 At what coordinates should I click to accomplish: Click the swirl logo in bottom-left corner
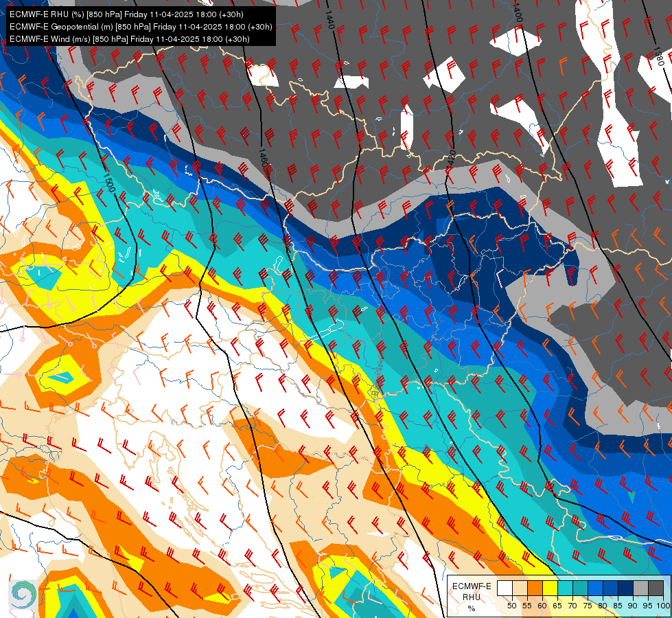tap(23, 595)
